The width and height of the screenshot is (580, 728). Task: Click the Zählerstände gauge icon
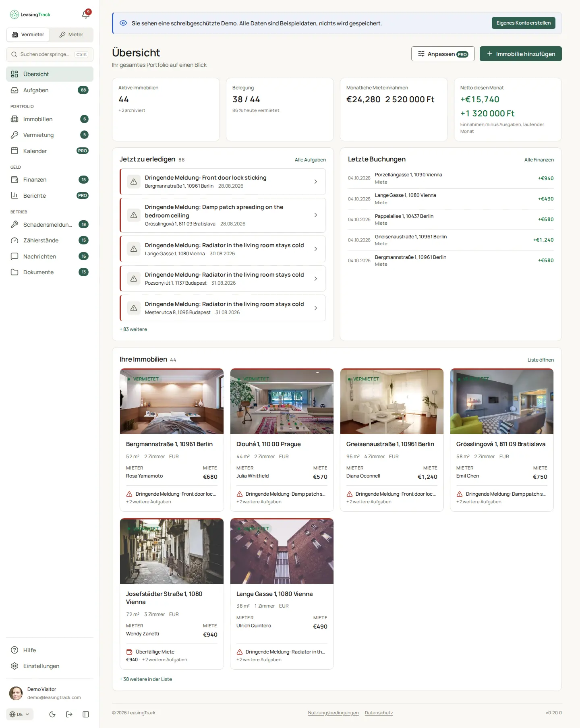pyautogui.click(x=14, y=240)
